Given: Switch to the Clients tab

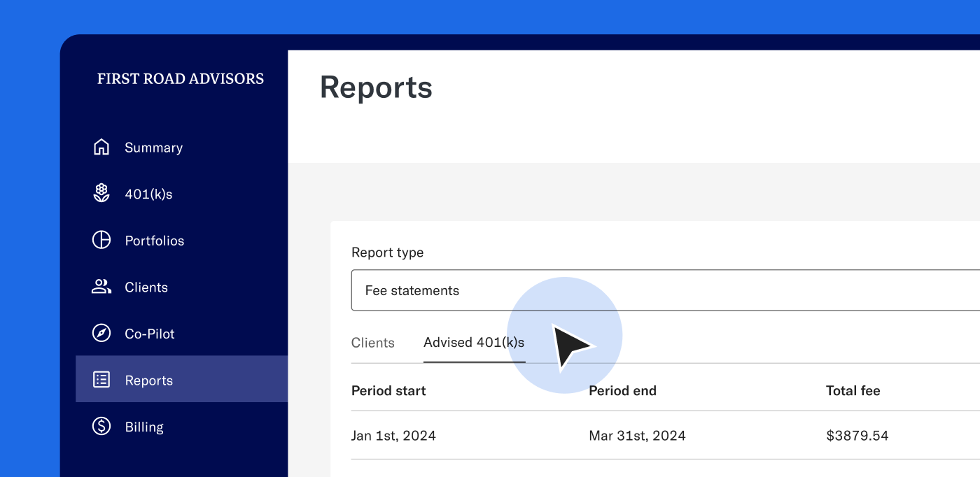Looking at the screenshot, I should 373,343.
